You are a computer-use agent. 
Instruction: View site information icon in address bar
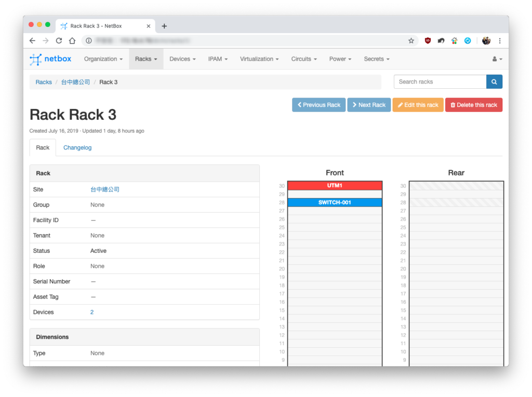pyautogui.click(x=88, y=40)
